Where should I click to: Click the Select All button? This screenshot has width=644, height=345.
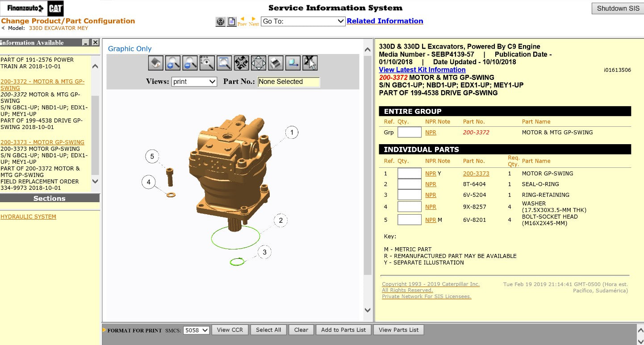(x=268, y=330)
